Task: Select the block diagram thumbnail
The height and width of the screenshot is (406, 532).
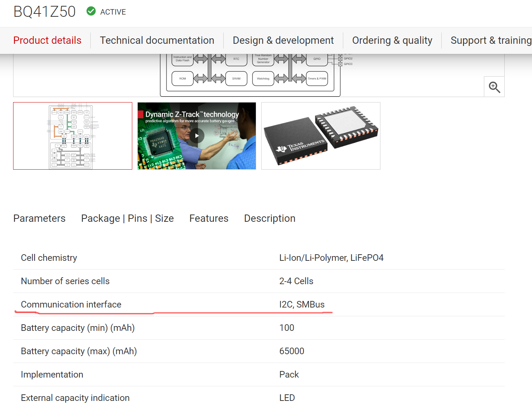Action: click(73, 136)
